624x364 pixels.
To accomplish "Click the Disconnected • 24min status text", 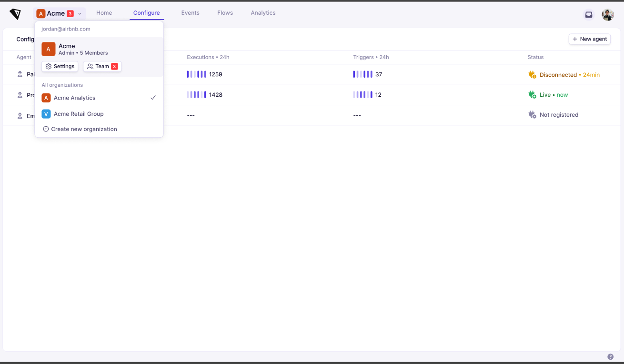I will pyautogui.click(x=570, y=75).
